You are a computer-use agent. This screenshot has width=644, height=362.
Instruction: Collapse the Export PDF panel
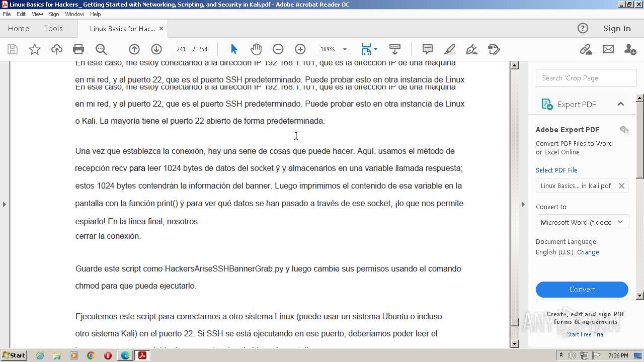point(621,104)
